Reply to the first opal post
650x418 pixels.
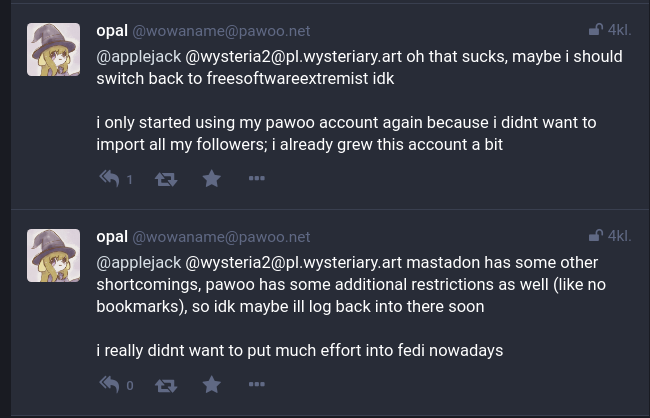[x=109, y=179]
